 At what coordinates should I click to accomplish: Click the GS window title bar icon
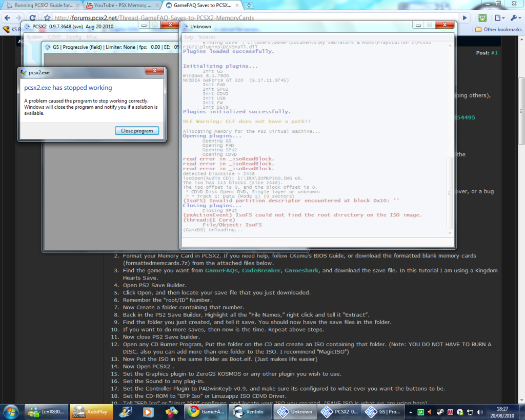[x=48, y=47]
